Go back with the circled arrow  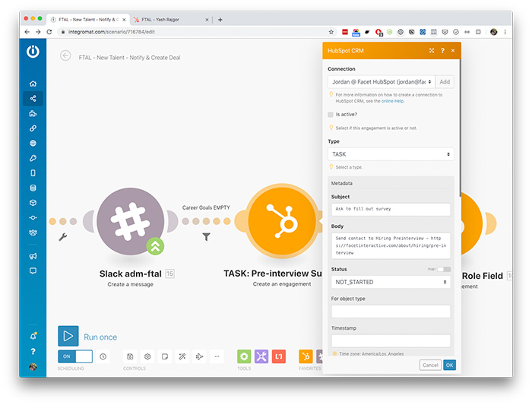point(65,55)
